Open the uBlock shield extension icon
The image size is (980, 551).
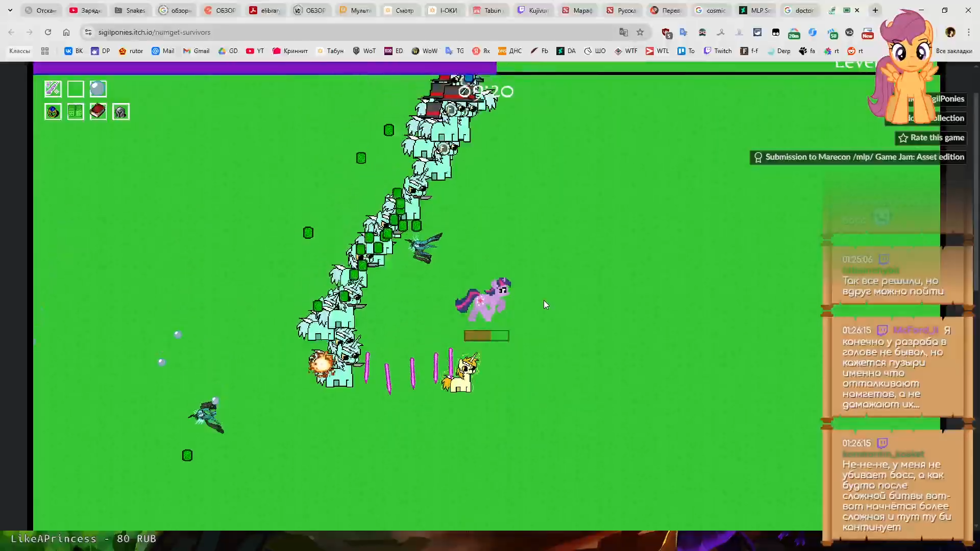coord(667,33)
